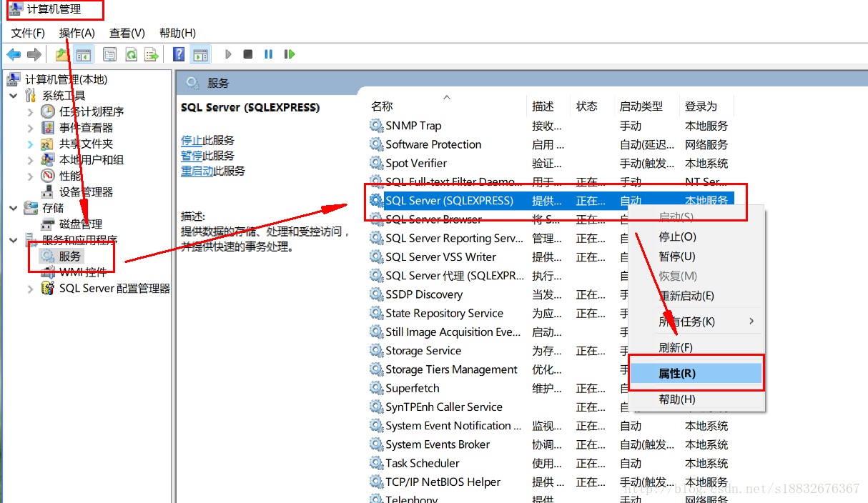Image resolution: width=868 pixels, height=503 pixels.
Task: Click the green refresh toolbar icon
Action: pyautogui.click(x=131, y=54)
